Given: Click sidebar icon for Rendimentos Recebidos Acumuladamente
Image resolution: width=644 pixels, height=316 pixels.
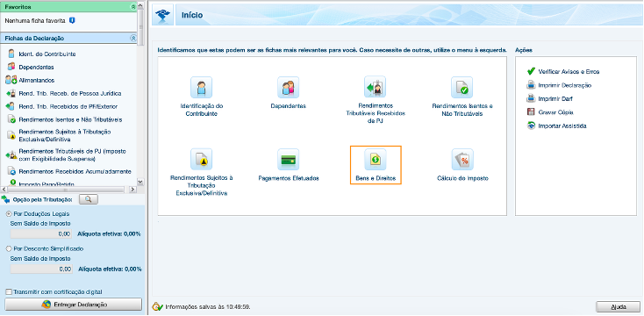Looking at the screenshot, I should [11, 171].
